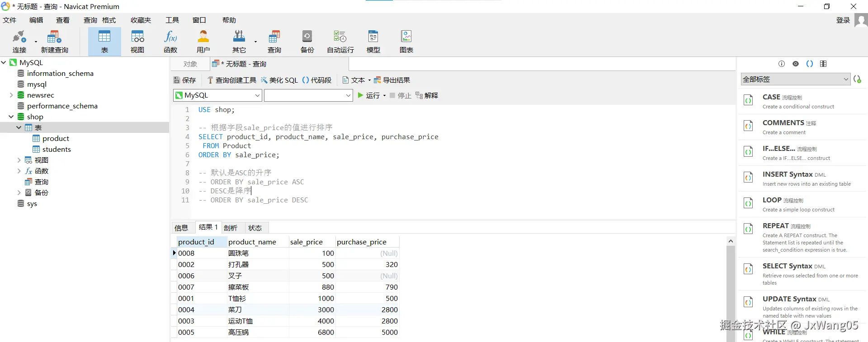Click the 导出结果 export results button
The width and height of the screenshot is (868, 342).
(392, 80)
